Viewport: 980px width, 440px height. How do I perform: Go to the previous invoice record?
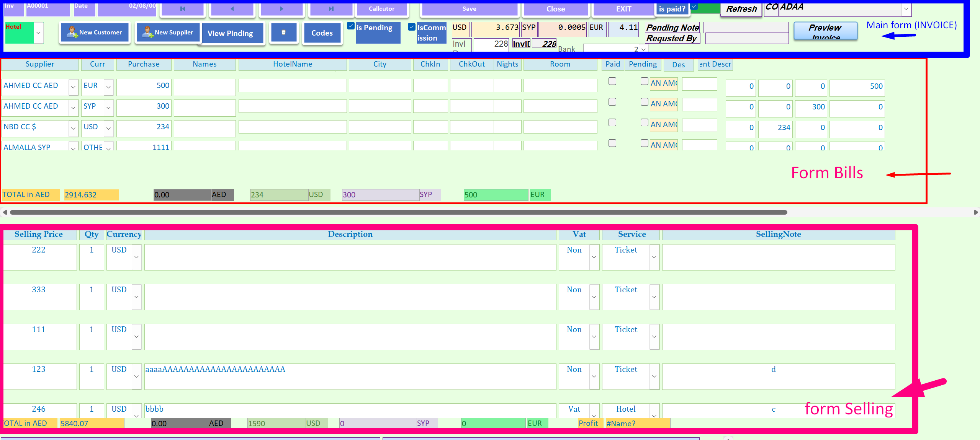232,9
